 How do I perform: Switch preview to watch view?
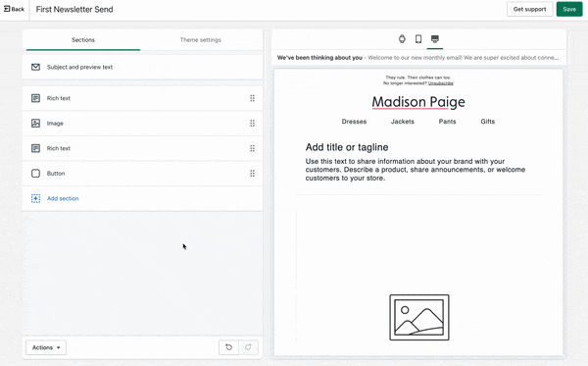pyautogui.click(x=402, y=38)
